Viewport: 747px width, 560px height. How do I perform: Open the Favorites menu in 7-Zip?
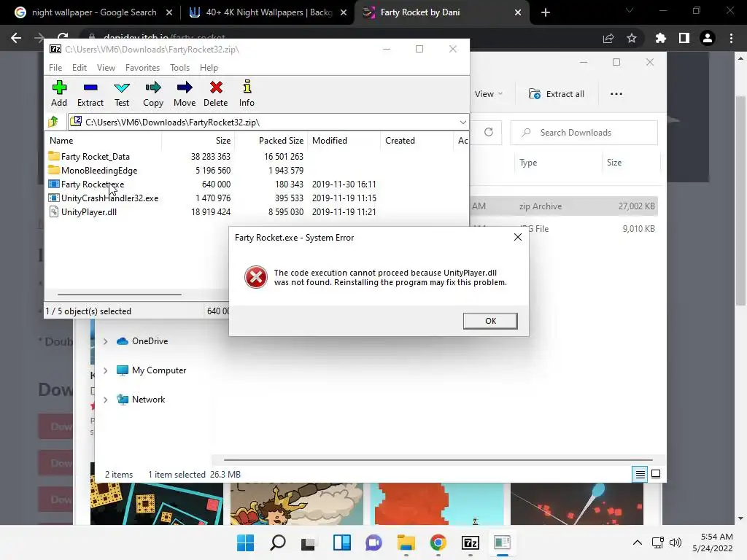pos(142,68)
